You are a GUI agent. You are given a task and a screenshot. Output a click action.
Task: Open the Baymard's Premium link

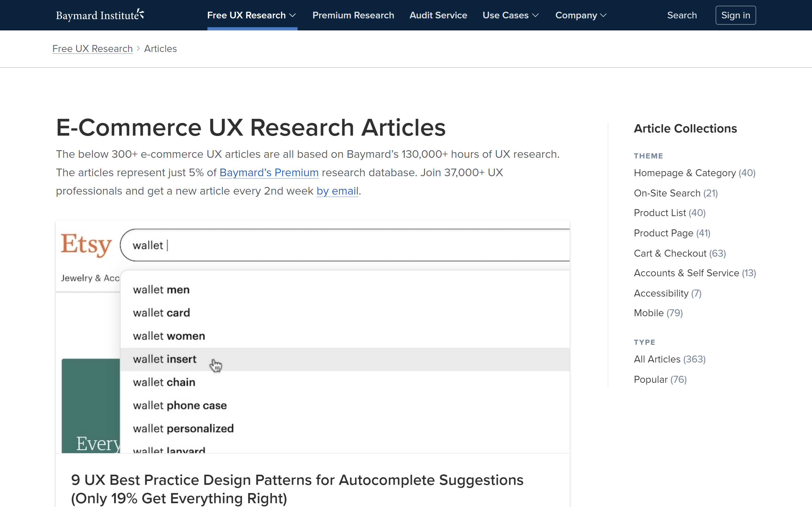(x=269, y=173)
